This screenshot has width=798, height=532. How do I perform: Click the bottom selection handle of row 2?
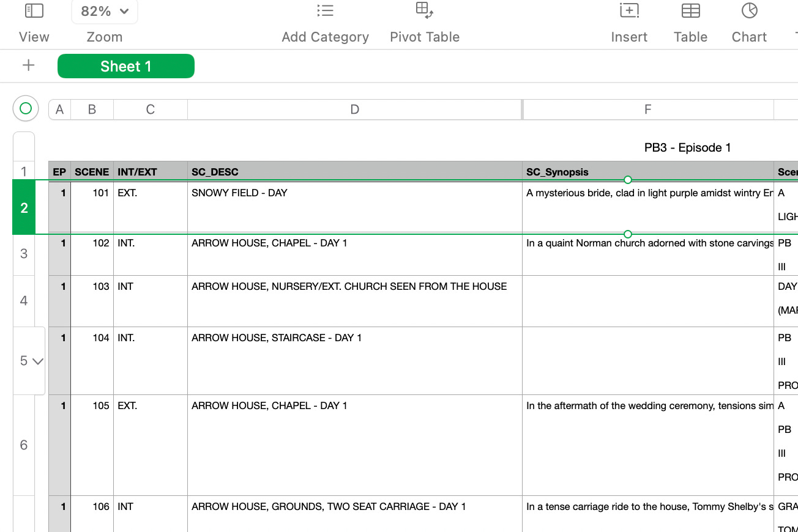coord(628,234)
